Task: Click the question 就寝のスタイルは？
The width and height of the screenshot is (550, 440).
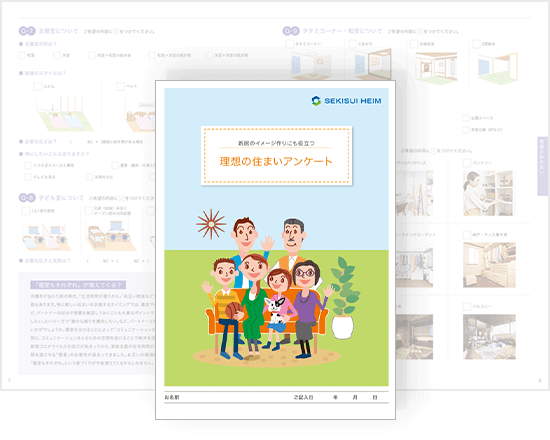Action: 45,73
